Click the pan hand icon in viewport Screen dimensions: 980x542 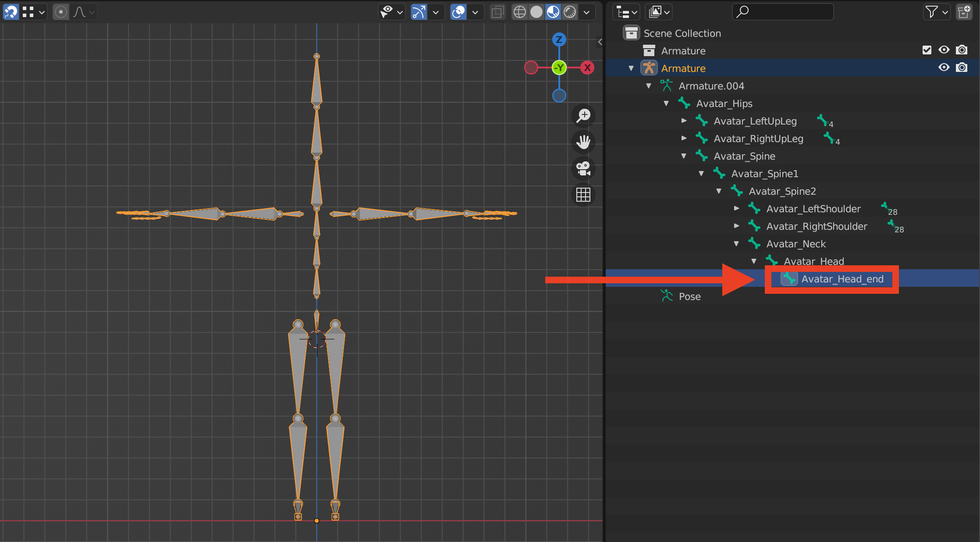click(583, 142)
